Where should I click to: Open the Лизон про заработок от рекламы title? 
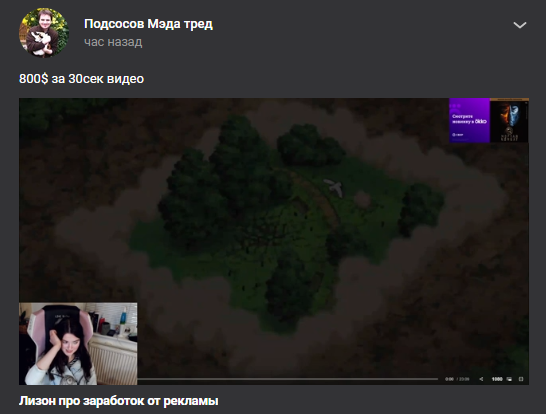[119, 401]
